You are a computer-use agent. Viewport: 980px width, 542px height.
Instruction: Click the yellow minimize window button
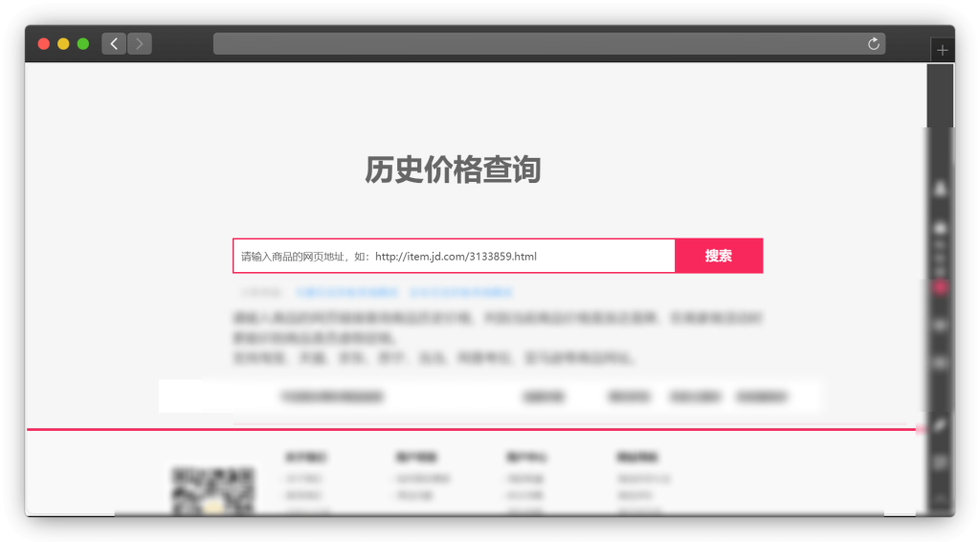tap(63, 44)
